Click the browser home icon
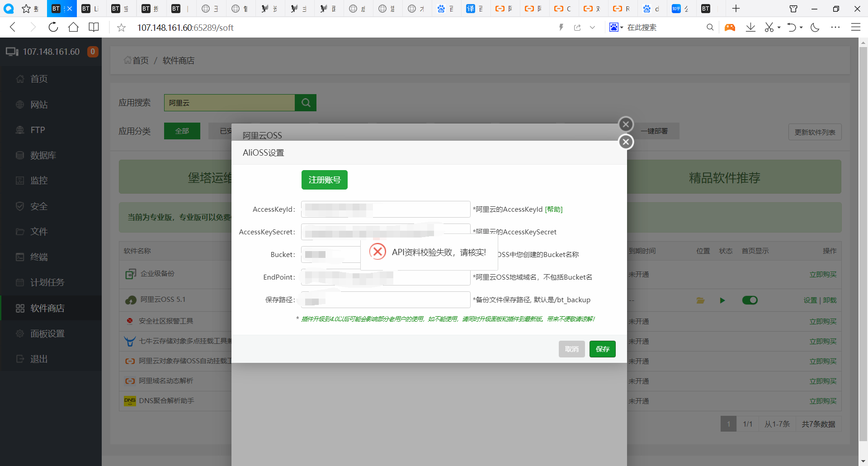This screenshot has height=466, width=868. point(73,27)
